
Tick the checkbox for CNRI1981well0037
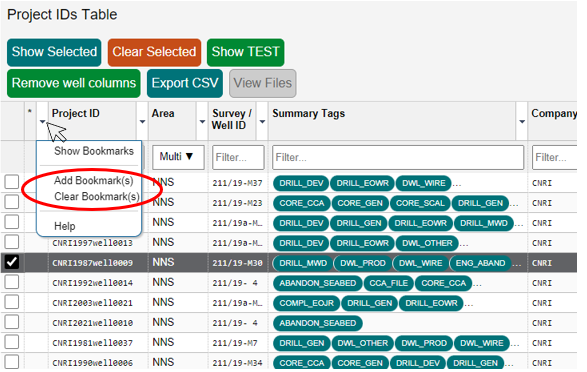pos(12,342)
